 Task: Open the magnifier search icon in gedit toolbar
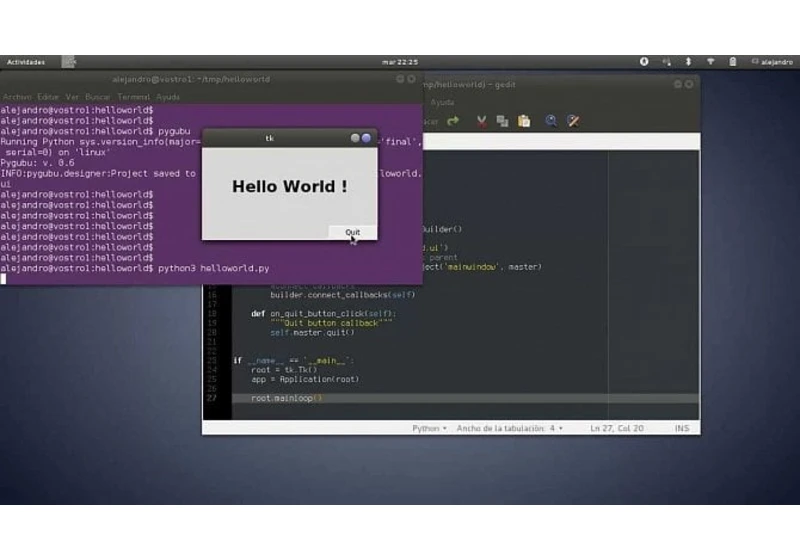(x=551, y=121)
